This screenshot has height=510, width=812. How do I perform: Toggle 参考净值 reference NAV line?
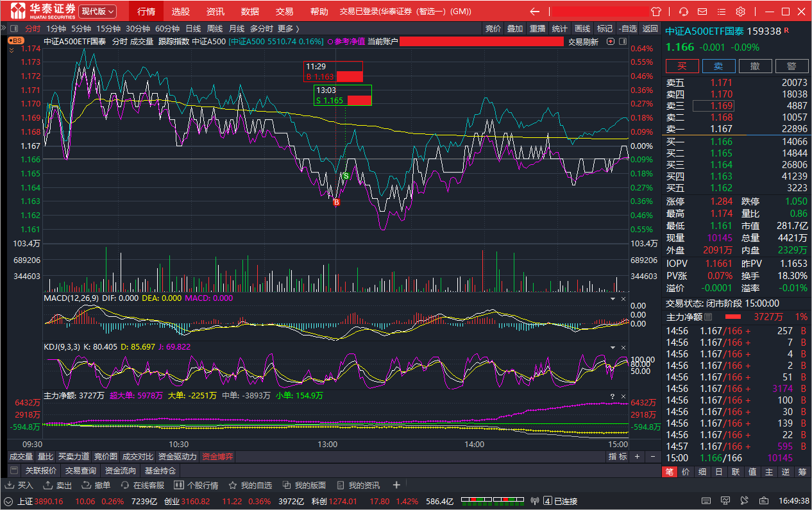point(346,42)
